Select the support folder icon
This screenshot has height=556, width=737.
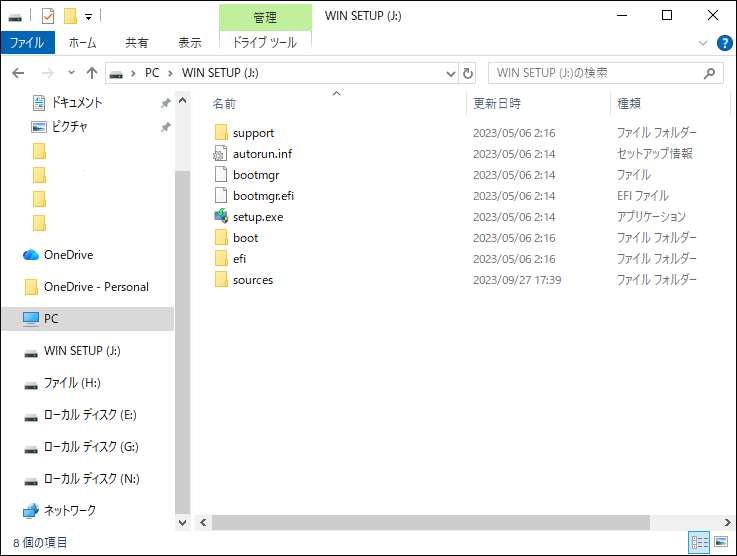point(221,133)
